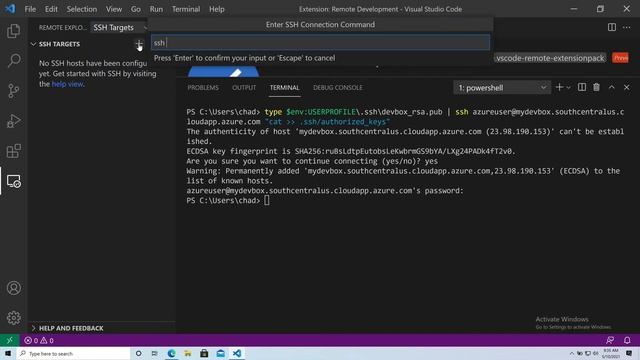This screenshot has width=640, height=360.
Task: Click the split editor icon
Action: point(611,27)
